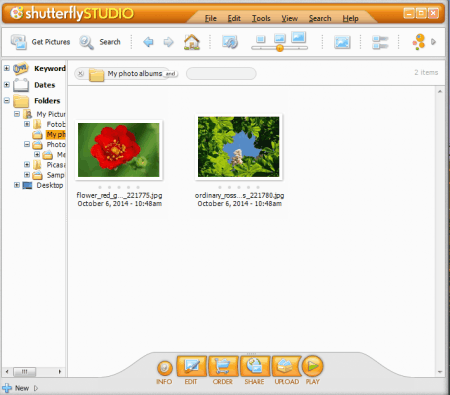The image size is (450, 395).
Task: Expand the Picasa folder node
Action: [27, 165]
